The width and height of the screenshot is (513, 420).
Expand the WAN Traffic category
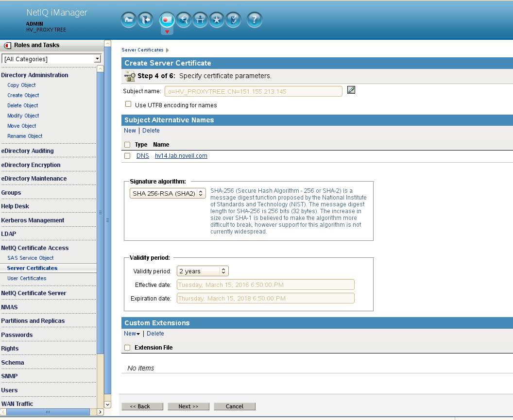tap(17, 404)
